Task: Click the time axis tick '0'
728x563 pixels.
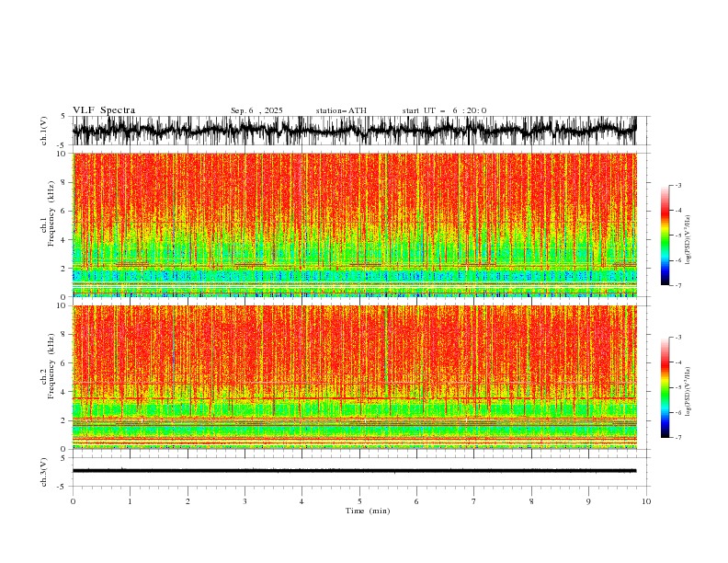Action: (73, 501)
